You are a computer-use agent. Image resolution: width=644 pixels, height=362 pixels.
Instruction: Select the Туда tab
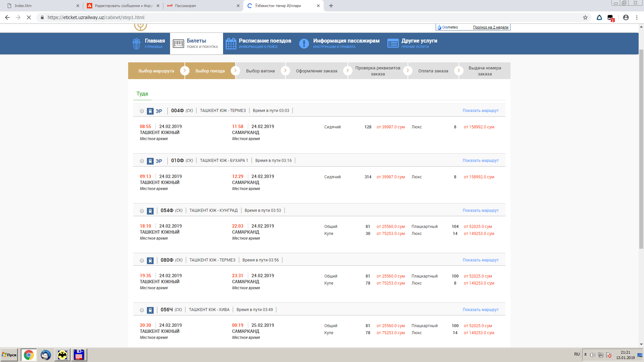[142, 94]
